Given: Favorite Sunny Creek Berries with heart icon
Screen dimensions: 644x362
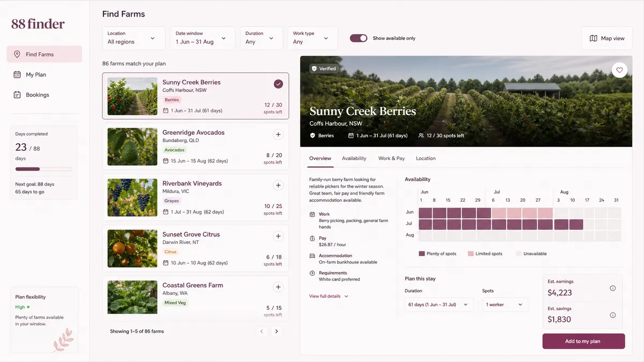Looking at the screenshot, I should click(x=619, y=70).
